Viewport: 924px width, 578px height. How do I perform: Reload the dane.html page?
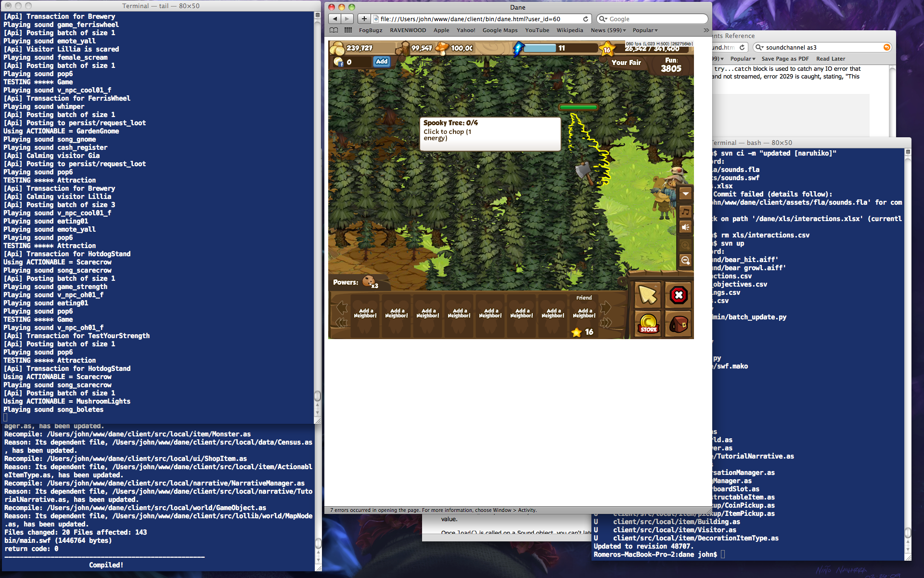click(586, 19)
